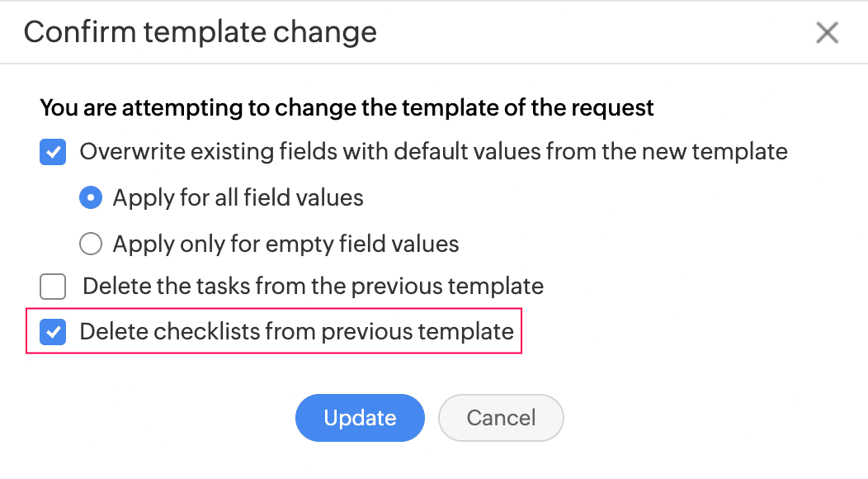Toggle the checked checklists deletion tick mark
The image size is (868, 479).
53,332
